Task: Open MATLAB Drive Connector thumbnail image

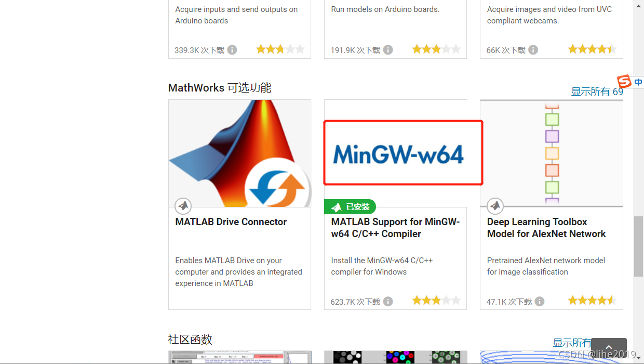Action: [239, 153]
